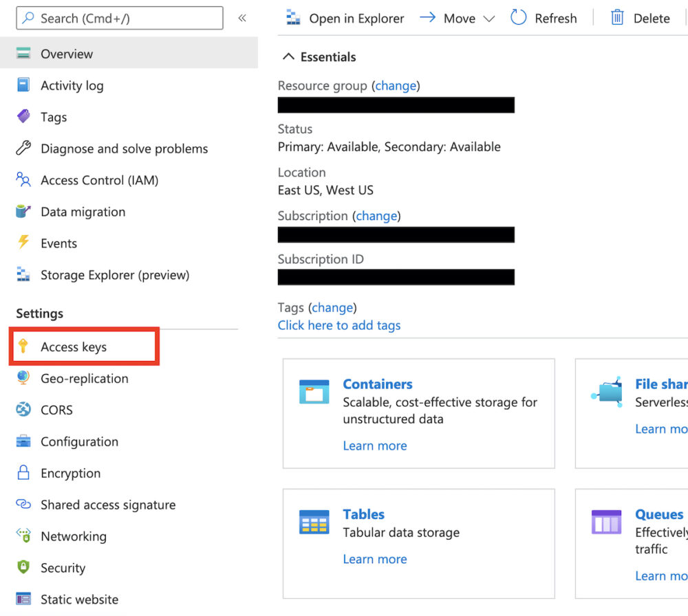Viewport: 688px width, 616px height.
Task: Refresh the storage account overview
Action: tap(544, 18)
